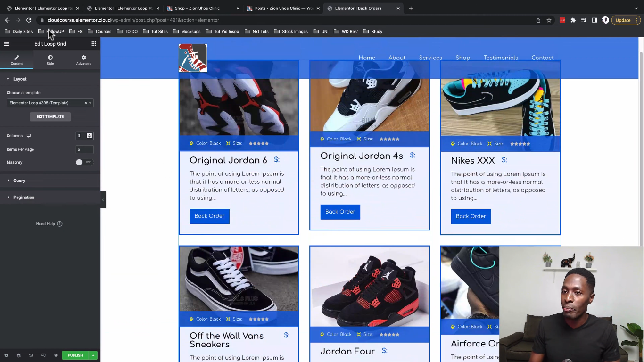Viewport: 644px width, 362px height.
Task: Click Back Order under Original Jordan 4s
Action: [x=340, y=212]
